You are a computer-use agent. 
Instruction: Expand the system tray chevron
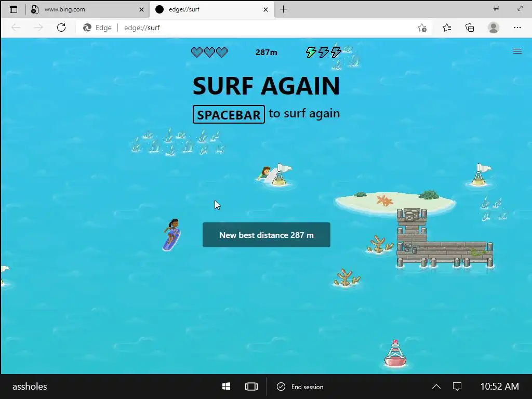436,387
